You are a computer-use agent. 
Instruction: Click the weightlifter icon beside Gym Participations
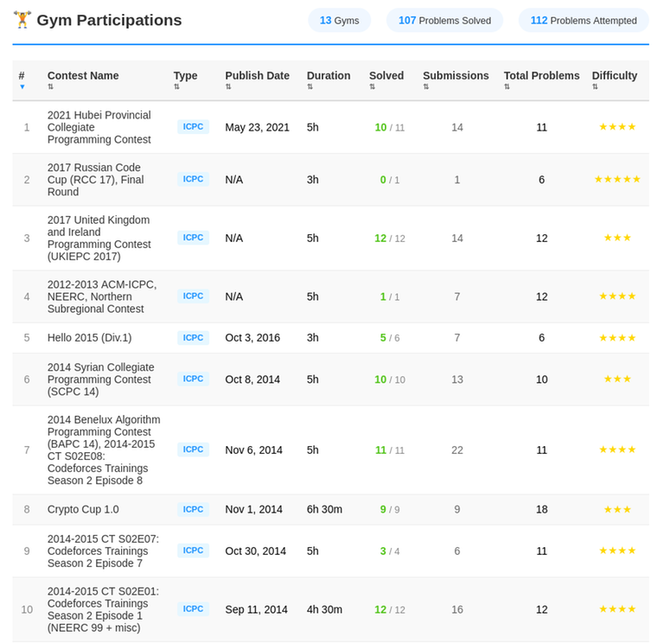pos(22,20)
